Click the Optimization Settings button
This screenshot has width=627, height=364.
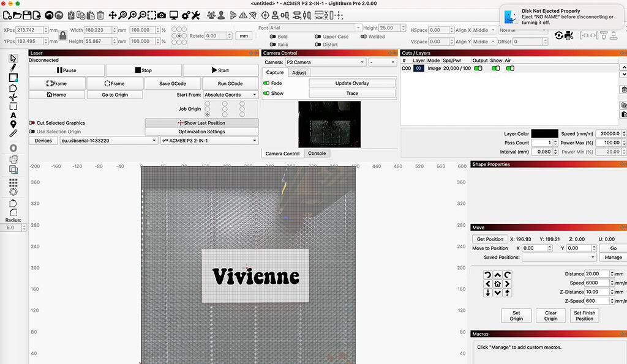201,132
